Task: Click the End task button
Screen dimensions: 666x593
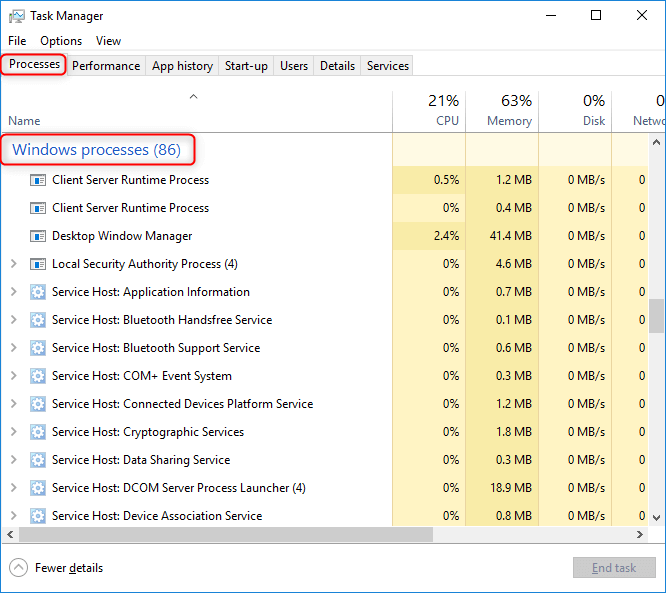Action: click(613, 568)
